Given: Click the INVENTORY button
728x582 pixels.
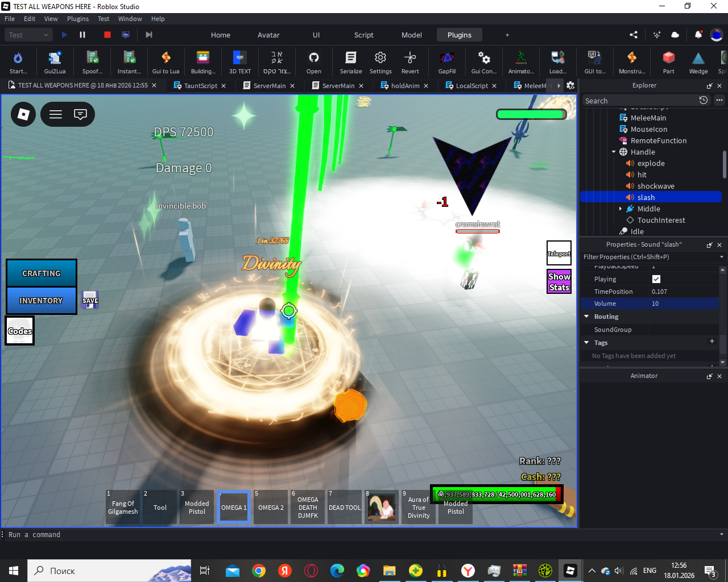Looking at the screenshot, I should coord(41,301).
